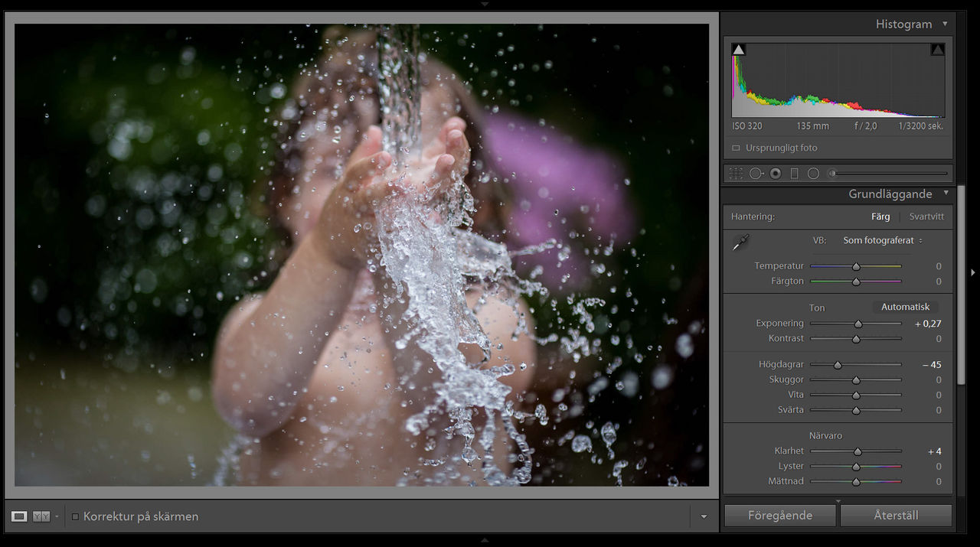This screenshot has width=980, height=547.
Task: Click the Föregående button
Action: (779, 516)
